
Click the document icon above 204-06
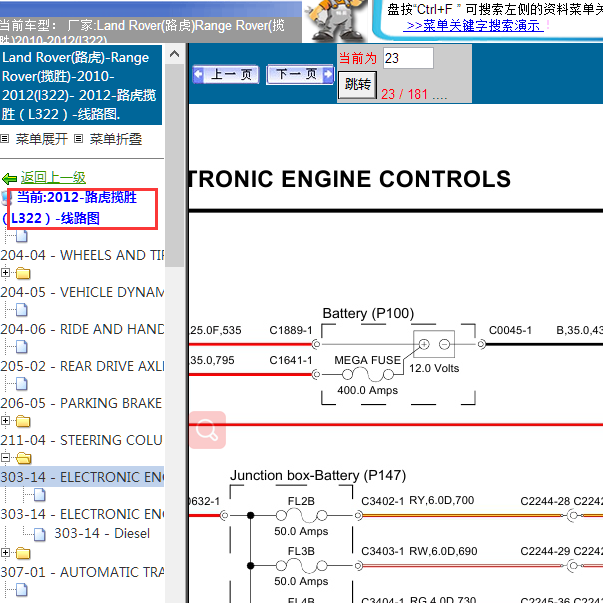point(22,310)
